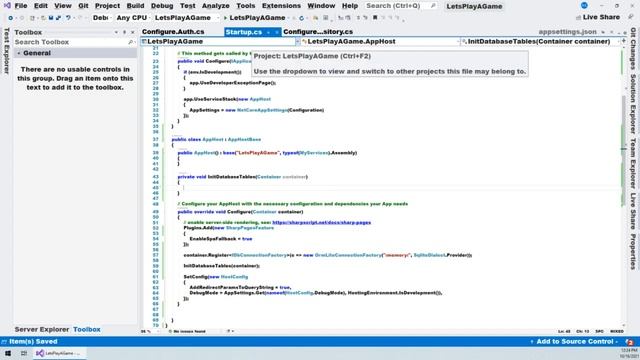The image size is (640, 360).
Task: Open the Test menu
Action: click(187, 6)
